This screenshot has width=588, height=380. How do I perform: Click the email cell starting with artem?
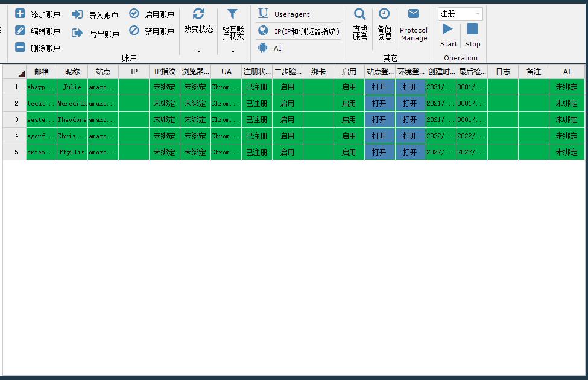41,152
